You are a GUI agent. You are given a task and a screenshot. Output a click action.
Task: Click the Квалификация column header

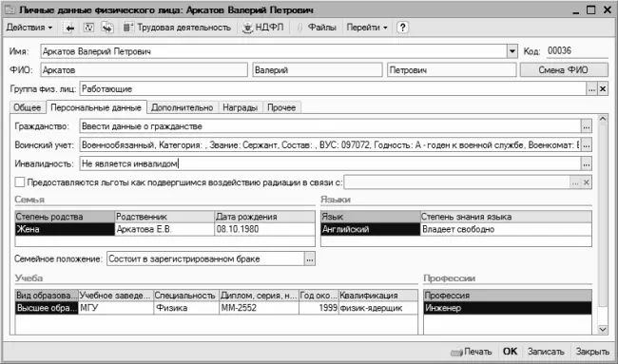click(x=378, y=296)
